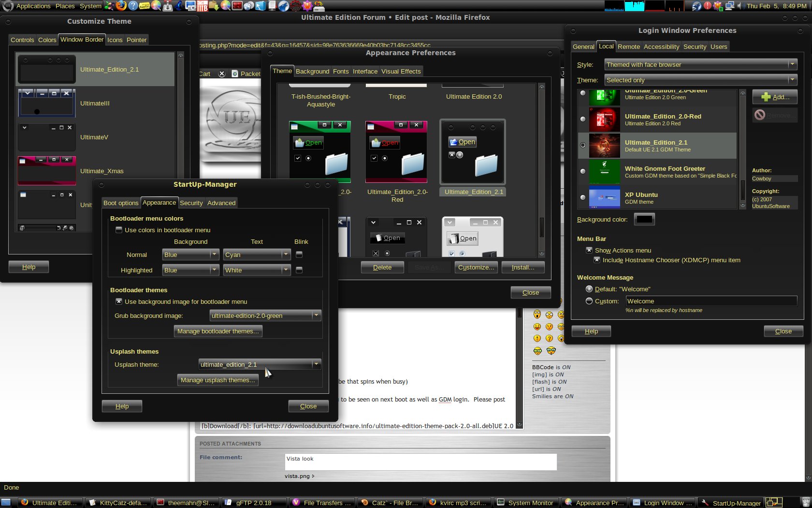
Task: Toggle Blink checkbox for Normal row
Action: [x=299, y=254]
